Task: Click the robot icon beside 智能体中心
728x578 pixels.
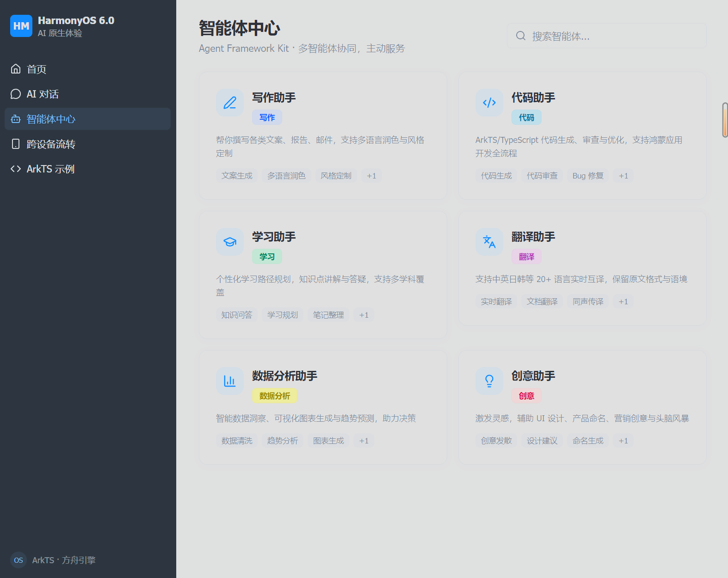Action: click(x=16, y=119)
